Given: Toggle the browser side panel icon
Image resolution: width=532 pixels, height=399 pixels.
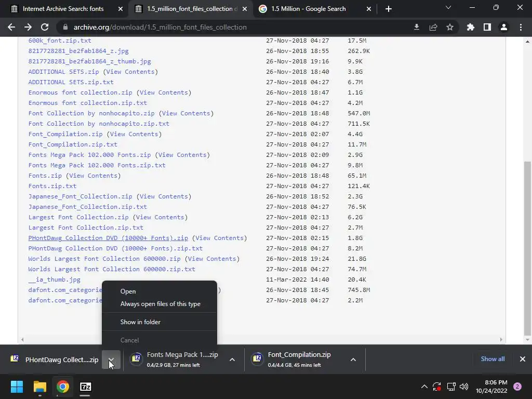Looking at the screenshot, I should click(x=487, y=27).
